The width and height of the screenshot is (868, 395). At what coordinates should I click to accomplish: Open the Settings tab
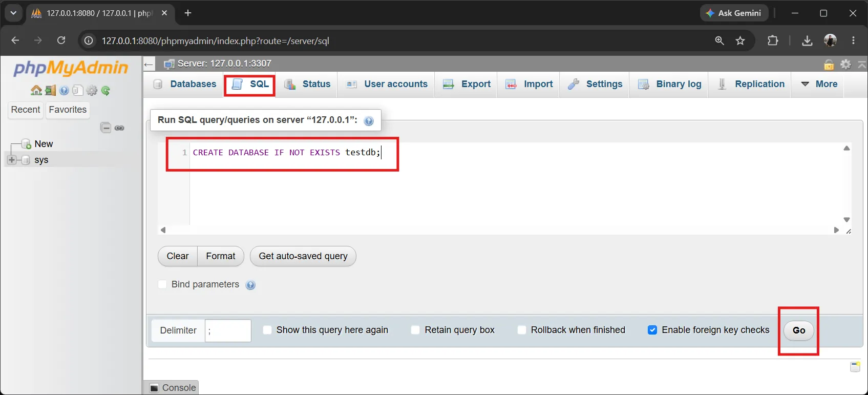pyautogui.click(x=595, y=84)
